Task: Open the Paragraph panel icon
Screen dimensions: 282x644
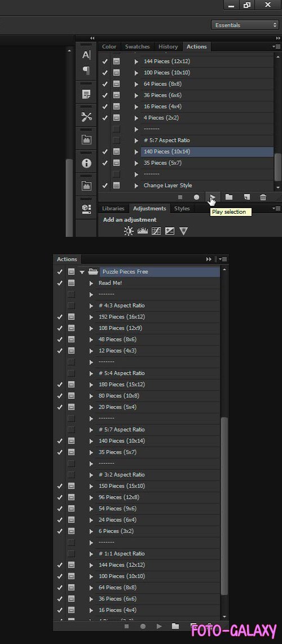Action: pyautogui.click(x=86, y=70)
